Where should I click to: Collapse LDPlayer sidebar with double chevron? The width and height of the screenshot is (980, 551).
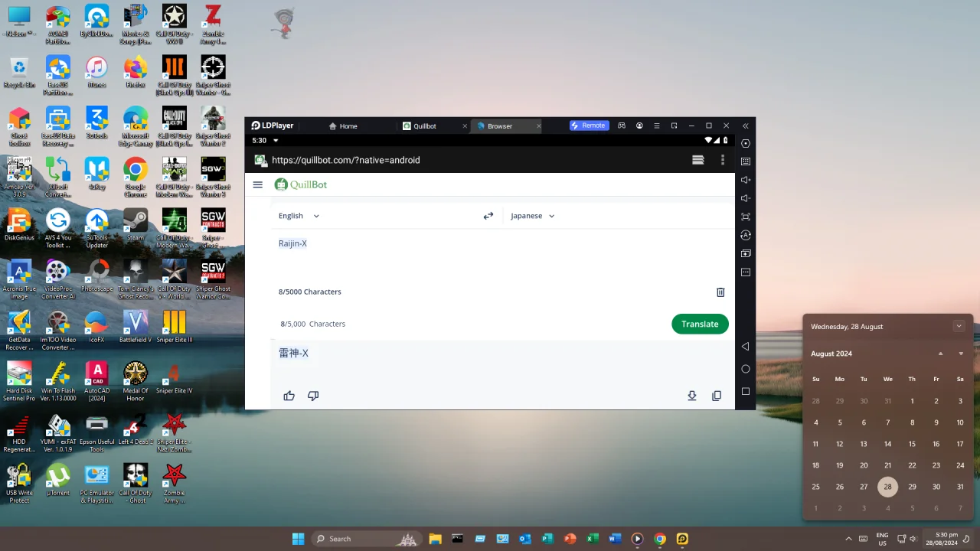click(745, 126)
